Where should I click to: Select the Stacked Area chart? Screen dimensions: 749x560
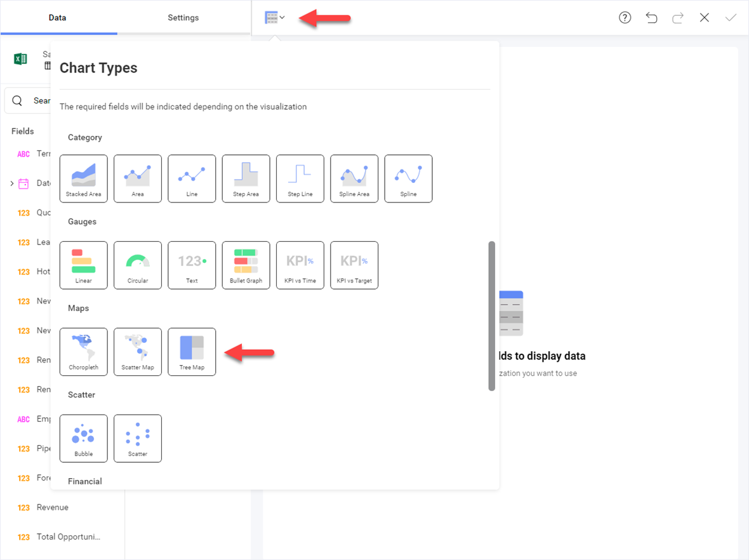click(x=84, y=178)
